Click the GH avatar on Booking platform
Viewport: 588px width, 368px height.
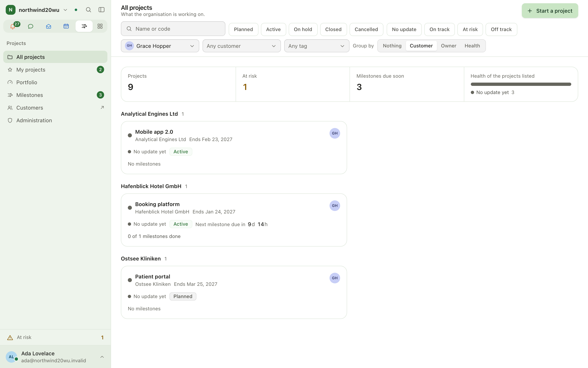335,206
